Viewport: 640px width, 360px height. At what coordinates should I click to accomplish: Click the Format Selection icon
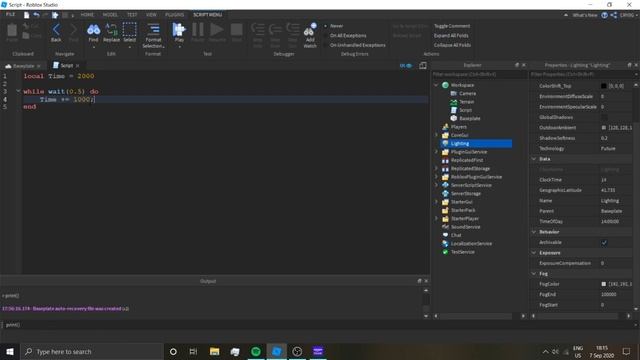tap(153, 29)
